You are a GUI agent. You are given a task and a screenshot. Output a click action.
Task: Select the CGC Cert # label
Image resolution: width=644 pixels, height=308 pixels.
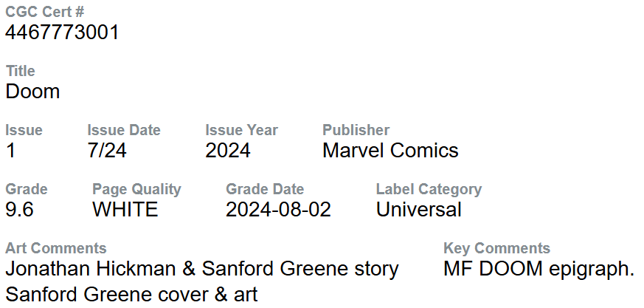click(44, 13)
